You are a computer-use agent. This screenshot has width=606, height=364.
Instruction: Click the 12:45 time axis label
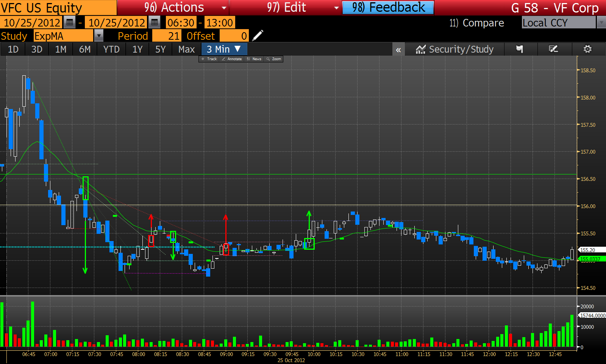click(x=555, y=354)
